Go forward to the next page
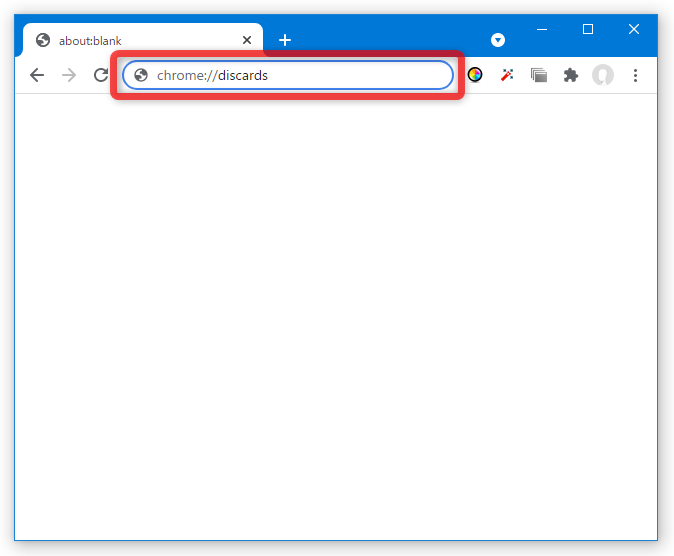This screenshot has width=674, height=556. click(69, 75)
